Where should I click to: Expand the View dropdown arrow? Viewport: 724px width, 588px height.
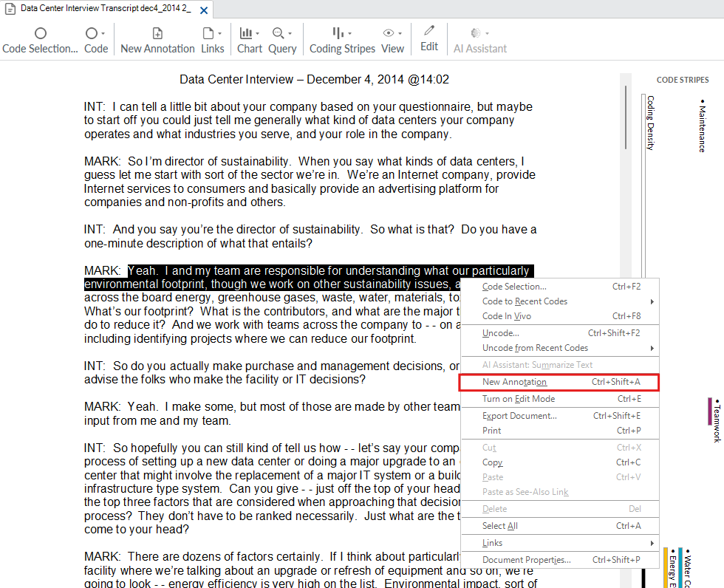point(400,34)
